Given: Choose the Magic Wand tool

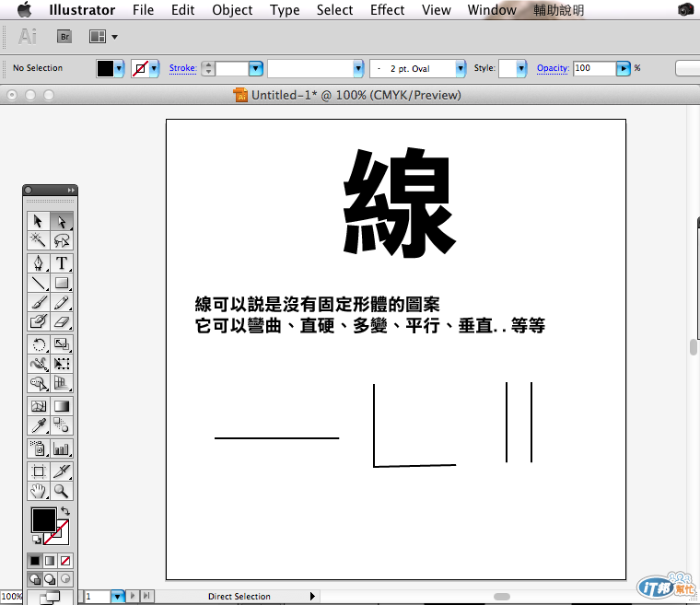Looking at the screenshot, I should pos(39,240).
